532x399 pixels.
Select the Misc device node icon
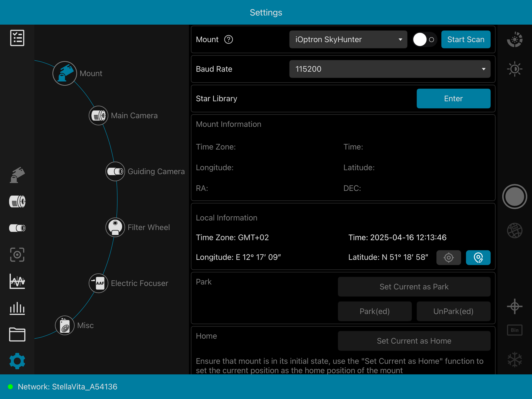pyautogui.click(x=65, y=325)
